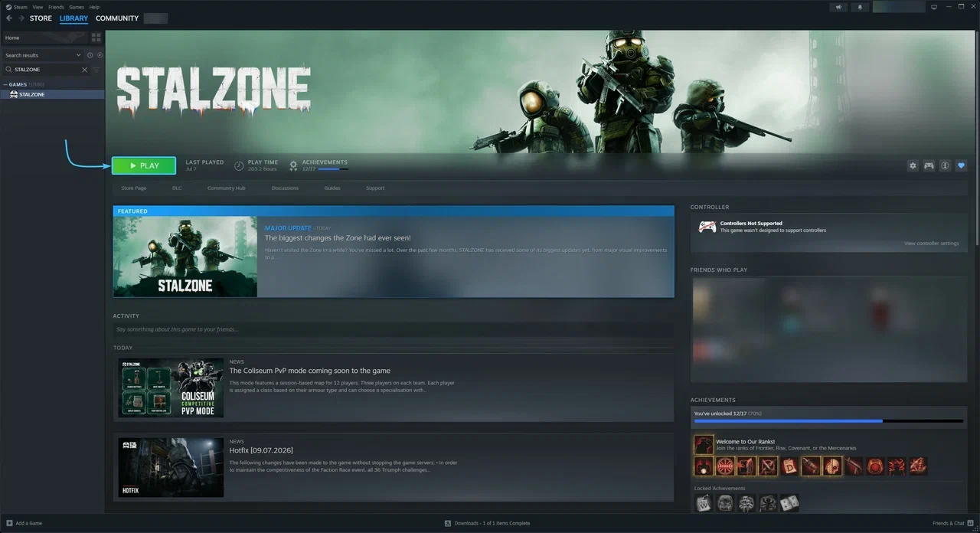The width and height of the screenshot is (980, 533).
Task: Click the STALZONE library search field
Action: (44, 70)
